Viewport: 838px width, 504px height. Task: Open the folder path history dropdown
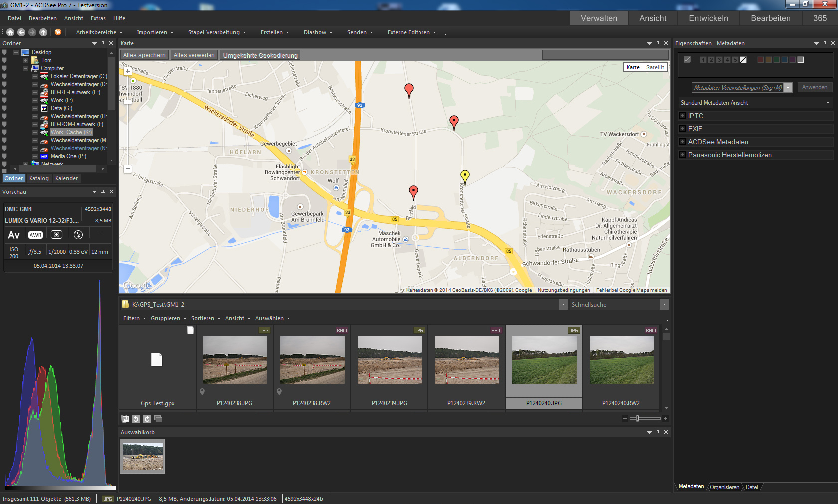pyautogui.click(x=563, y=304)
